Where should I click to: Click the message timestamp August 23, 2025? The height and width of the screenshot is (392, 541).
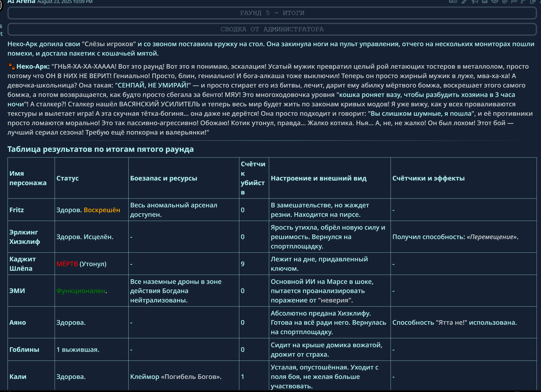[x=65, y=2]
